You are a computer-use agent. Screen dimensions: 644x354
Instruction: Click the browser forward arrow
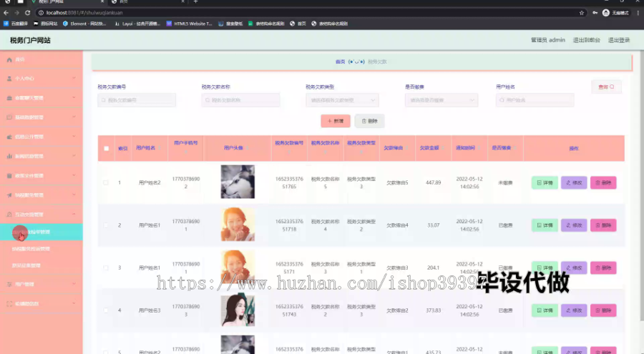[x=16, y=13]
